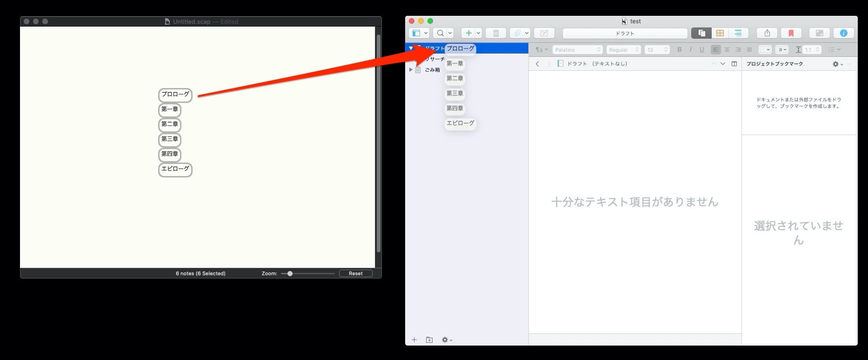Open the Palatino font family dropdown
Screen dimensions: 868x360
577,49
